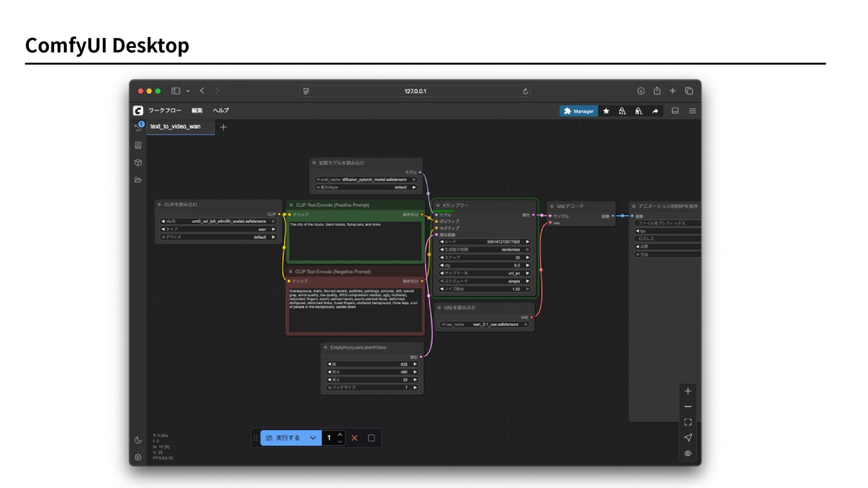Expand the run button dropdown chevron

pos(313,438)
